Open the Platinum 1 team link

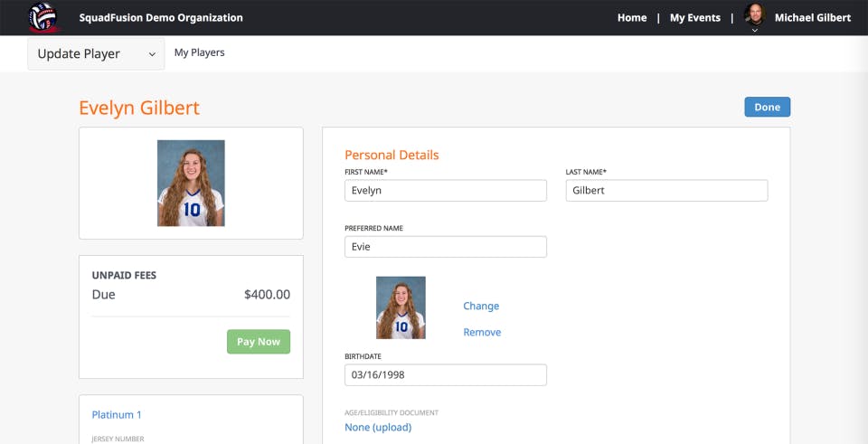tap(117, 415)
